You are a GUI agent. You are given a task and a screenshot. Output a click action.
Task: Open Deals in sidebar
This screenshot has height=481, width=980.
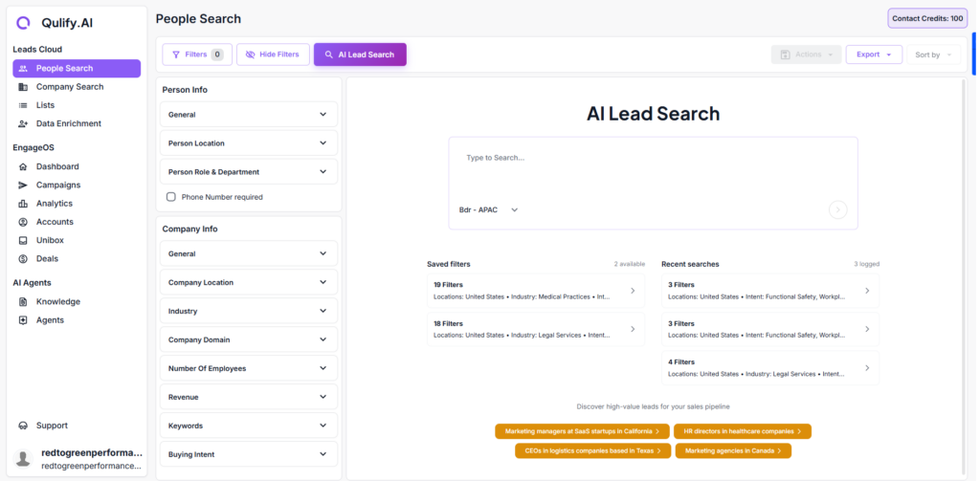pyautogui.click(x=77, y=258)
